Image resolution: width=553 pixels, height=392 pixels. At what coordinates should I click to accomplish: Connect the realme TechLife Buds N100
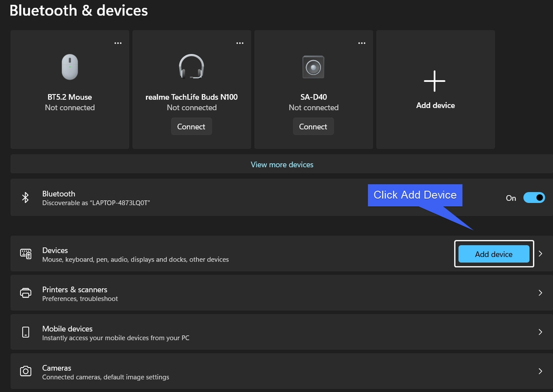click(x=191, y=127)
